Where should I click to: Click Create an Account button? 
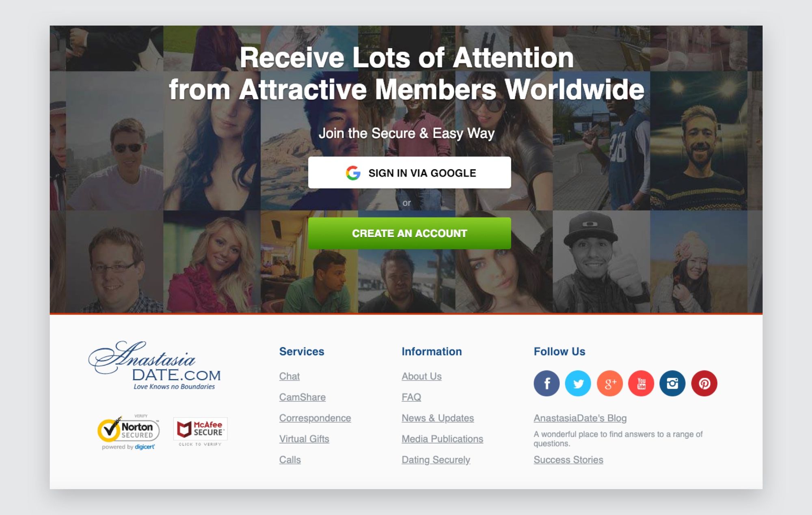click(x=409, y=233)
